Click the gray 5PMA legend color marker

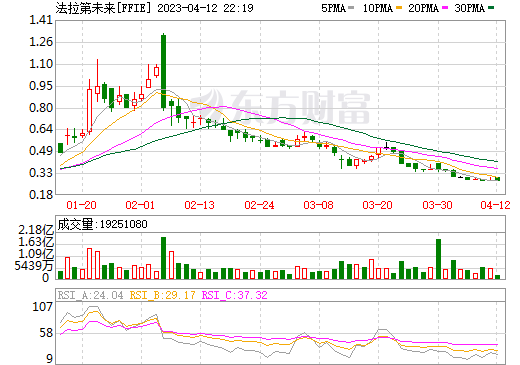pyautogui.click(x=351, y=8)
